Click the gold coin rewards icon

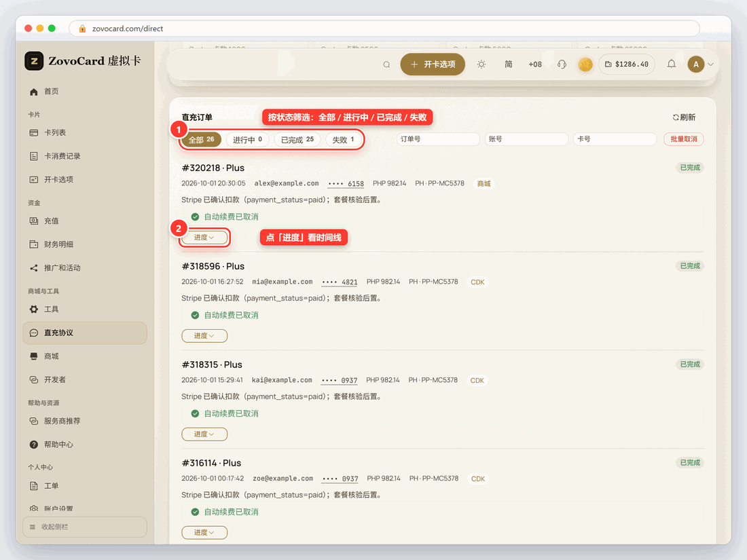coord(585,64)
